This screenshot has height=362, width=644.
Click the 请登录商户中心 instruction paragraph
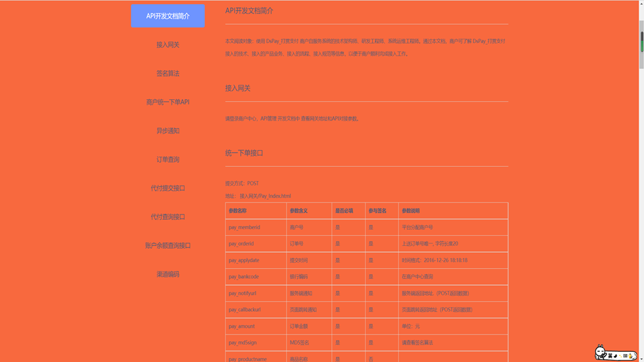[292, 119]
